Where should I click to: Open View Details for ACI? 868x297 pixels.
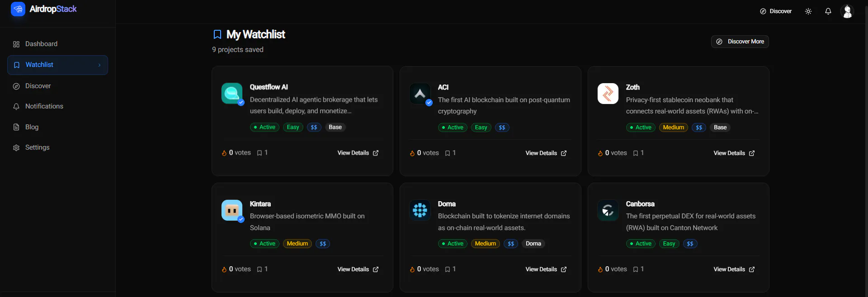(x=546, y=153)
